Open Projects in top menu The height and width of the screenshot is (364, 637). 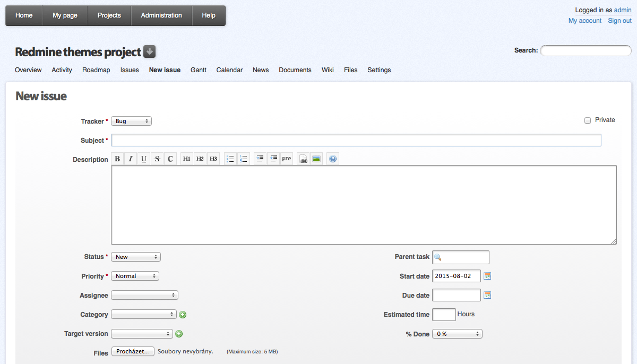109,15
